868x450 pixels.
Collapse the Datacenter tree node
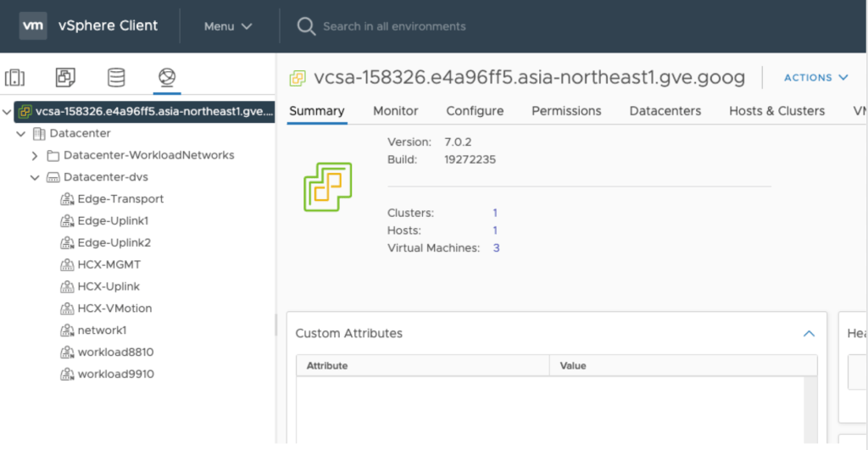(x=20, y=134)
